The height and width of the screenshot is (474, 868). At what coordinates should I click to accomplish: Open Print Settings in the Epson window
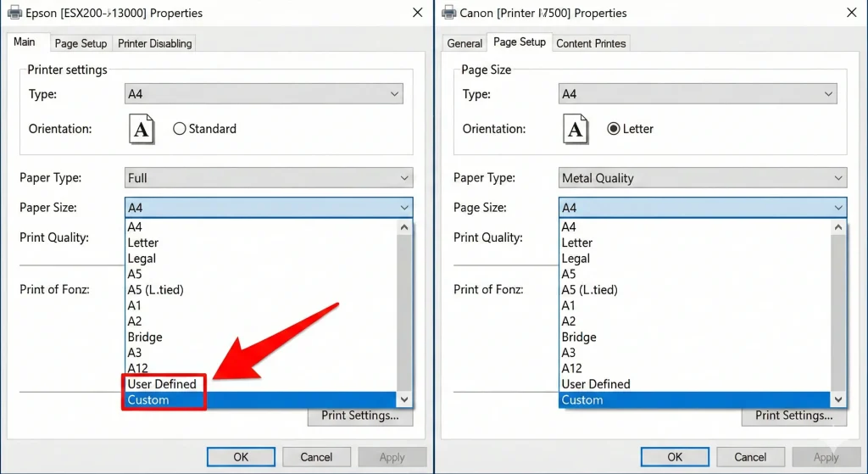[x=360, y=415]
